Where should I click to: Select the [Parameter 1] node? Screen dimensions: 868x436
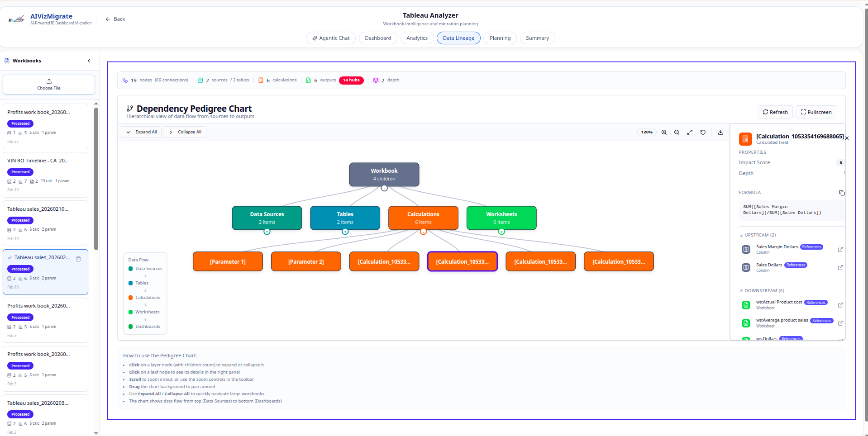(x=228, y=261)
